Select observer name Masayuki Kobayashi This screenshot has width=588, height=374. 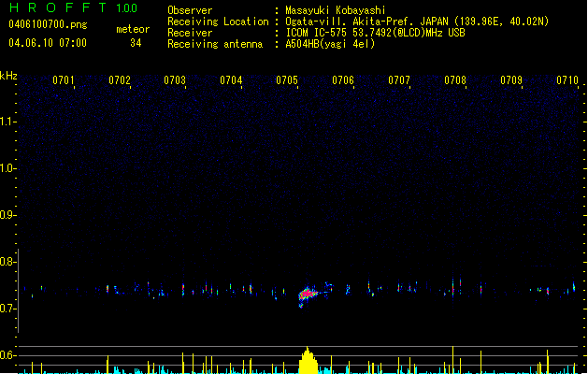click(x=336, y=10)
